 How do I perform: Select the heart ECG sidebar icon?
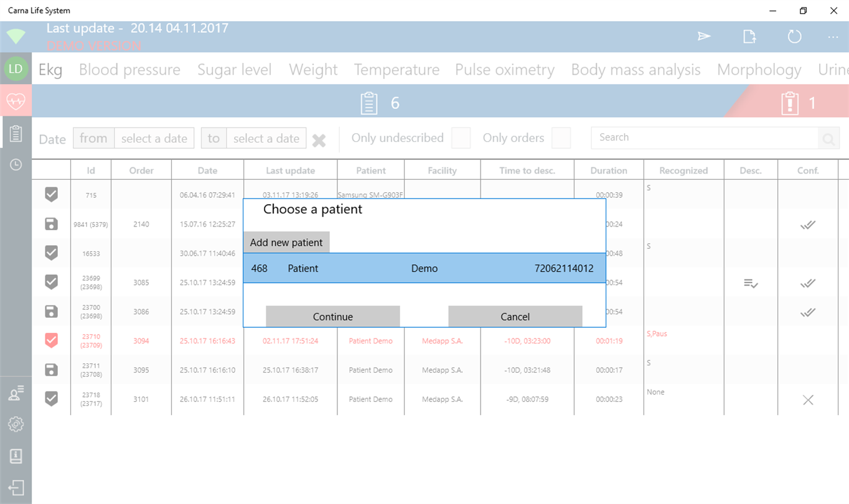16,101
